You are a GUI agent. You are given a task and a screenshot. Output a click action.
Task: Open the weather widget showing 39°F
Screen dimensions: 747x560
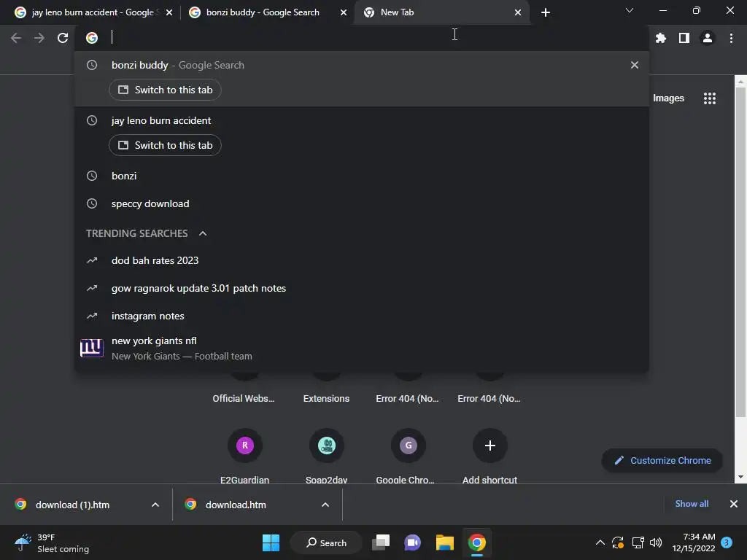pyautogui.click(x=52, y=542)
